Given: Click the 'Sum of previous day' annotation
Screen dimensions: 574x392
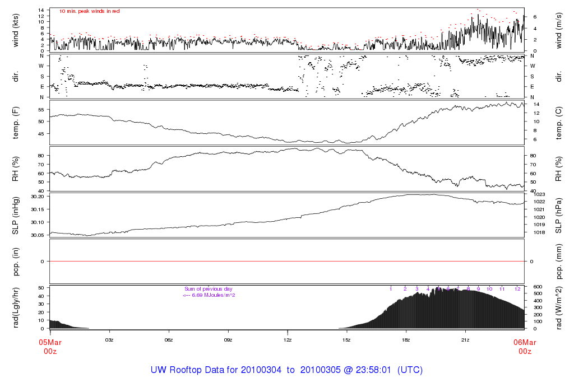Looking at the screenshot, I should 208,289.
